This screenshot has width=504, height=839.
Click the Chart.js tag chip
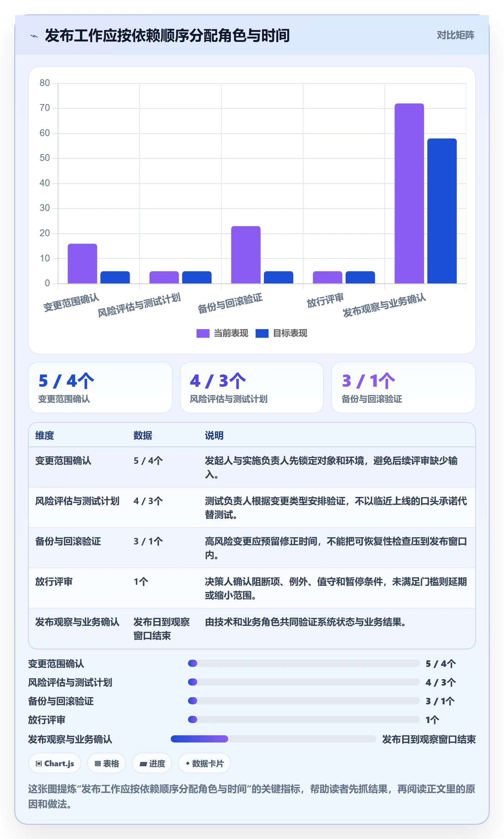[x=55, y=763]
